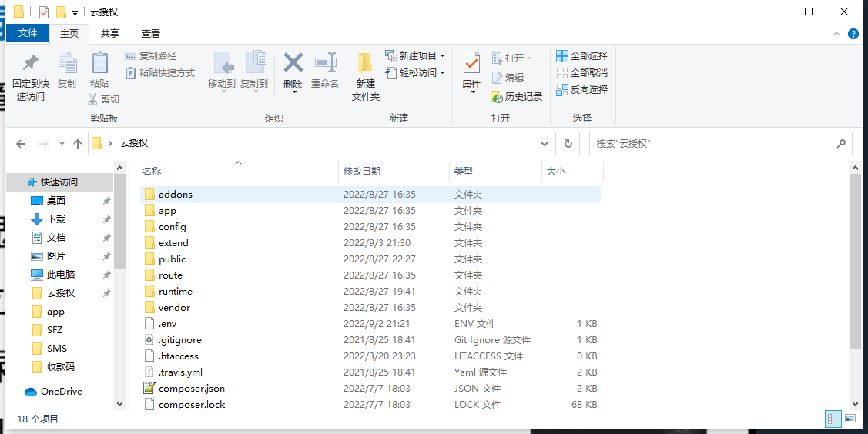Open address bar history dropdown
This screenshot has height=434, width=868.
pos(545,144)
